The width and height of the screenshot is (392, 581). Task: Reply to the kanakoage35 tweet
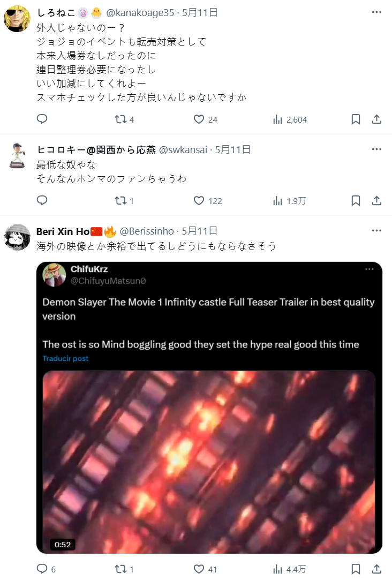pyautogui.click(x=42, y=119)
